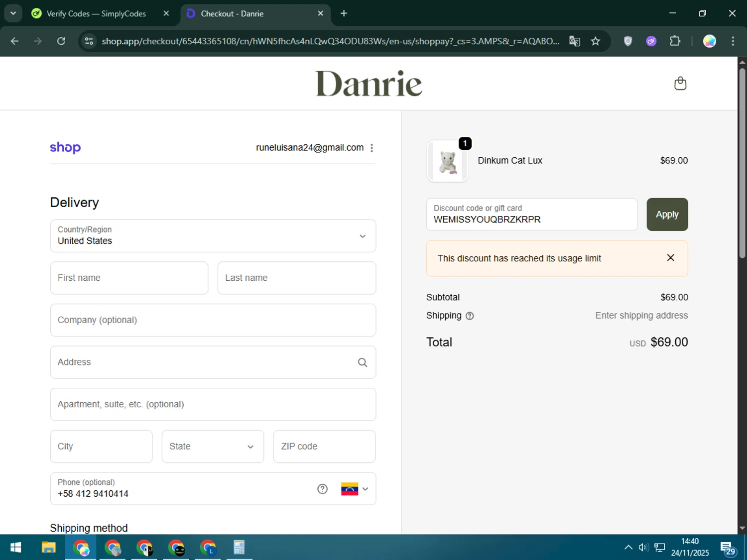Focus the First name field
The width and height of the screenshot is (747, 560).
point(129,278)
